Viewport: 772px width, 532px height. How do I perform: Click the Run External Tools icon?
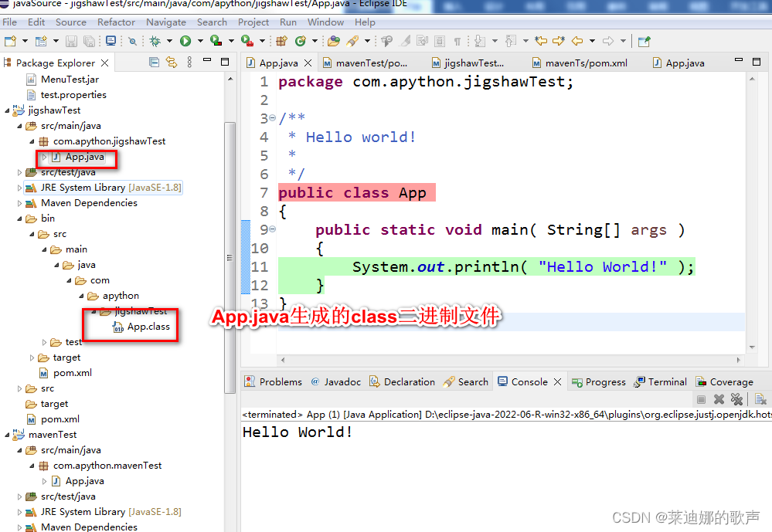(x=247, y=41)
